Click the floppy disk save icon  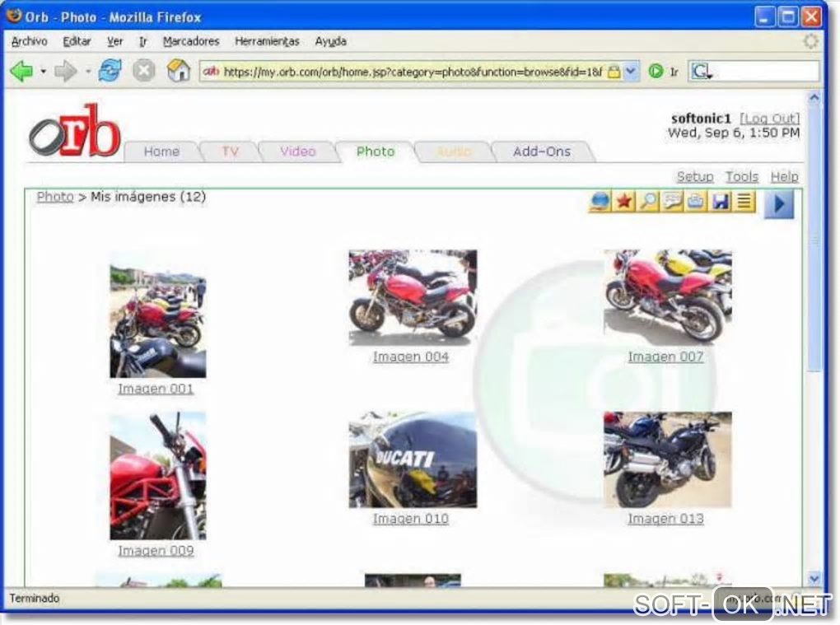tap(720, 202)
